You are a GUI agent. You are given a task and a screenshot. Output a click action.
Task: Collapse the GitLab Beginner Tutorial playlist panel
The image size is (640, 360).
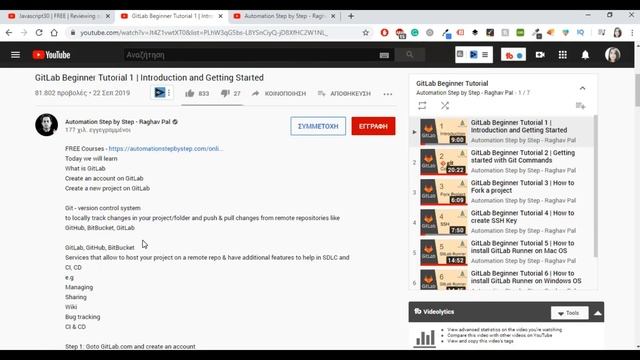click(x=582, y=88)
